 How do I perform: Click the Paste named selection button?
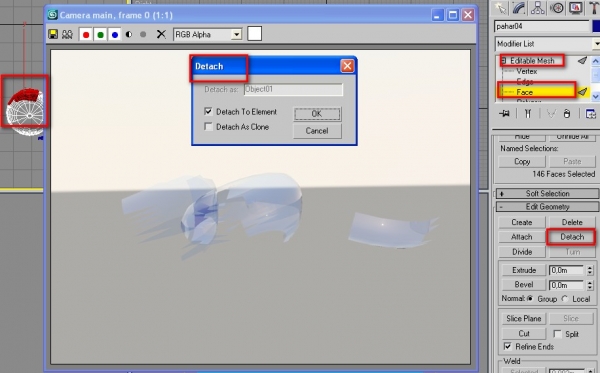572,161
